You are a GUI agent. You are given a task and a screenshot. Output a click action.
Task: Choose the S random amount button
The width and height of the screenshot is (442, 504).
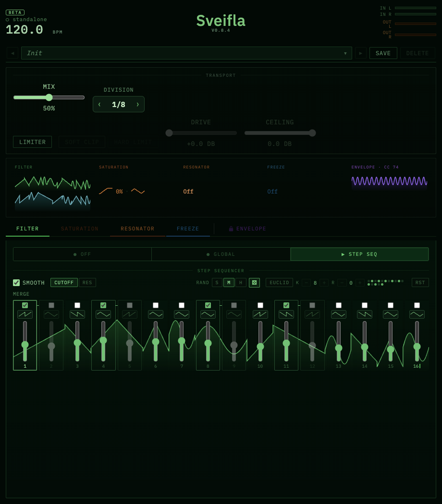217,283
